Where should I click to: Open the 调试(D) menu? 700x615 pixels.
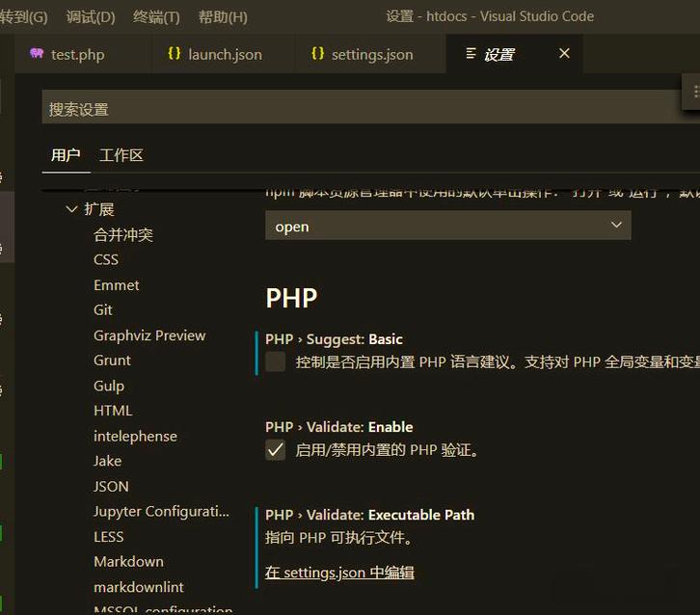pos(91,17)
